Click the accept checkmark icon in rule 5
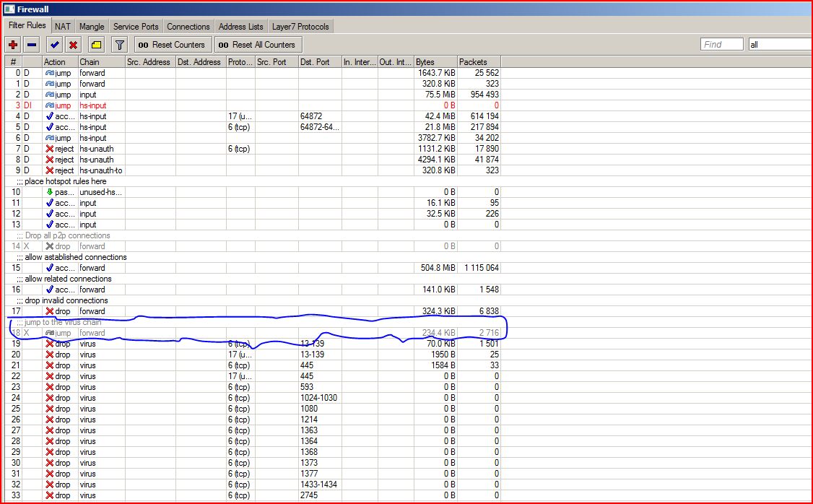The width and height of the screenshot is (813, 504). tap(50, 127)
